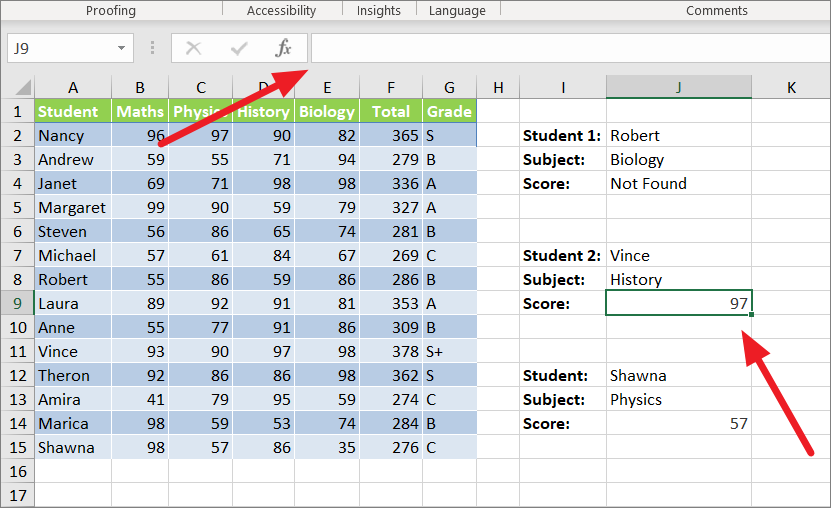Click cell containing Anne

click(73, 327)
